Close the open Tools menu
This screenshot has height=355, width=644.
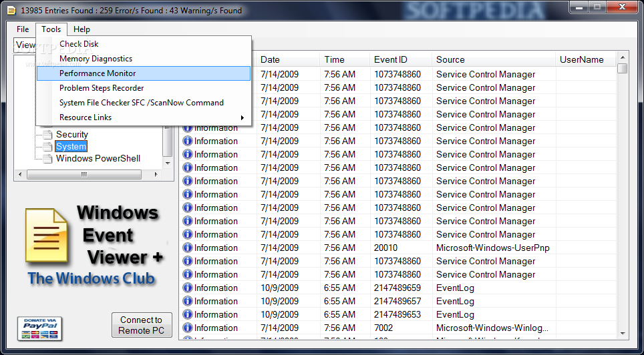tap(51, 29)
